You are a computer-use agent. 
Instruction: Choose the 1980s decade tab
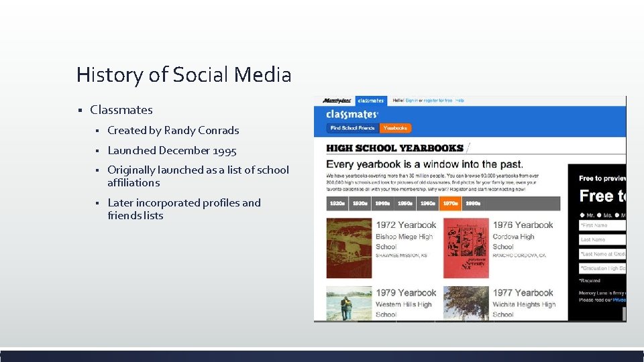point(473,204)
